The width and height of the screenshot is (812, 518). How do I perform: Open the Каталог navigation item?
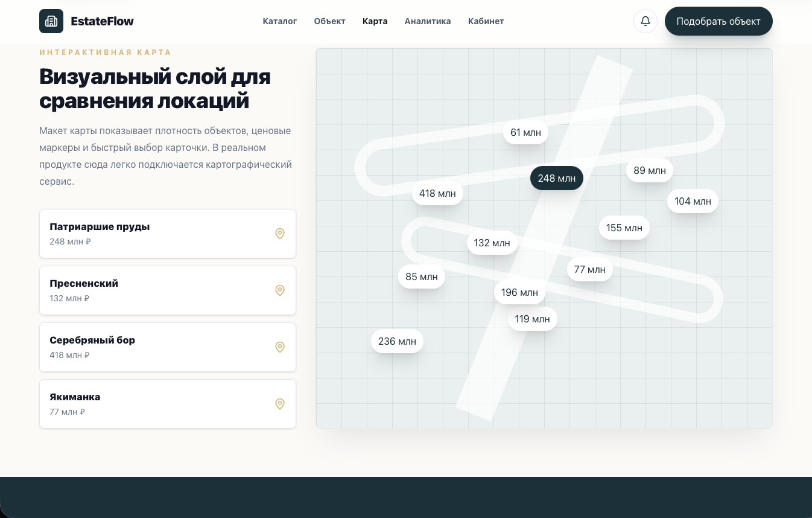(280, 21)
